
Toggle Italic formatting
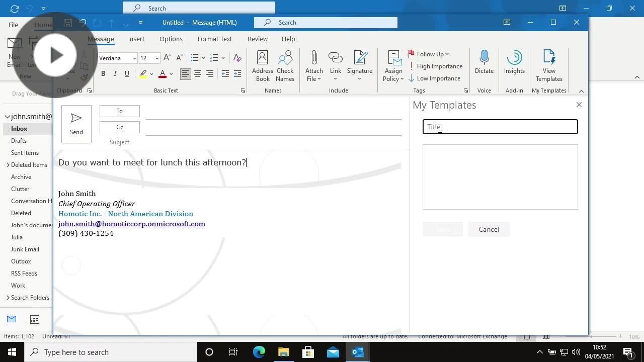tap(115, 74)
